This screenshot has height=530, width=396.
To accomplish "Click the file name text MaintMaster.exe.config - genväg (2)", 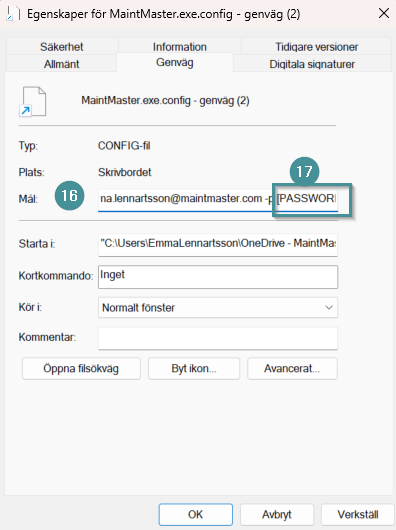I will click(165, 101).
